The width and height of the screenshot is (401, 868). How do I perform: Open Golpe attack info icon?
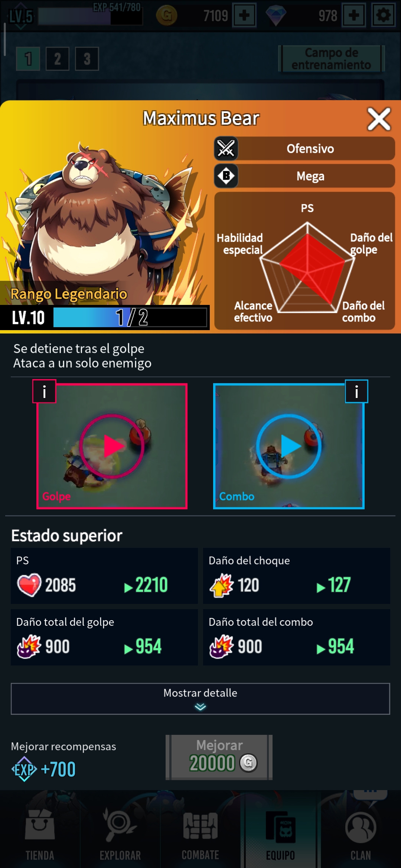coord(44,391)
